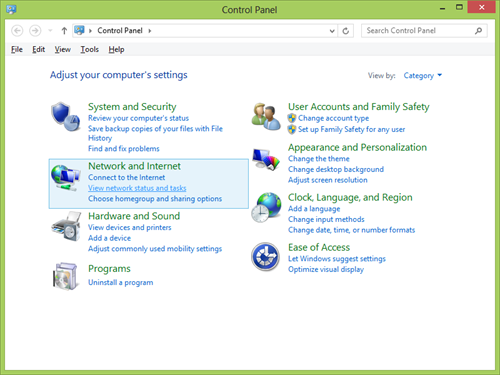Open the Edit menu

coord(38,50)
